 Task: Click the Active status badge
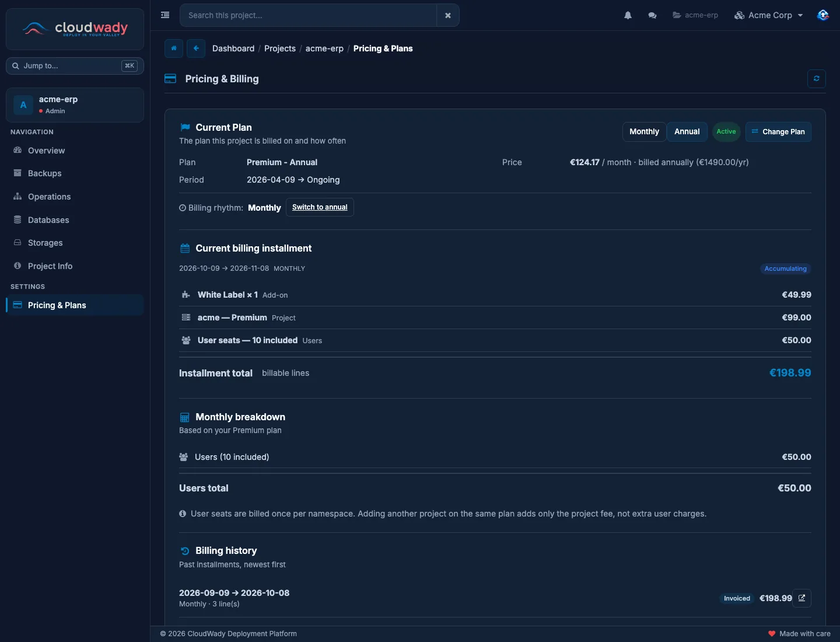coord(726,132)
